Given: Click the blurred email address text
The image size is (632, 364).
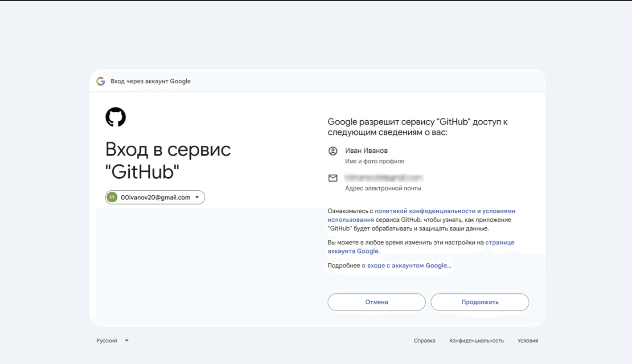Looking at the screenshot, I should [x=384, y=178].
